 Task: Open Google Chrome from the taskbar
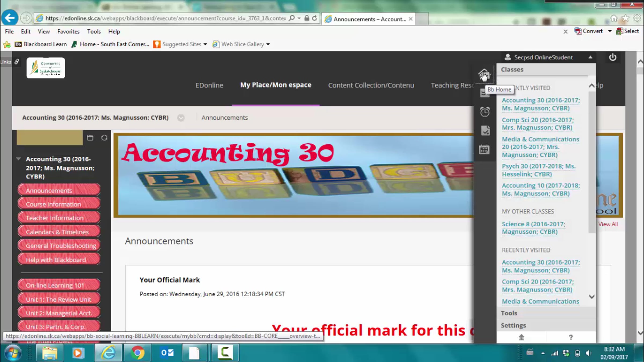click(137, 353)
